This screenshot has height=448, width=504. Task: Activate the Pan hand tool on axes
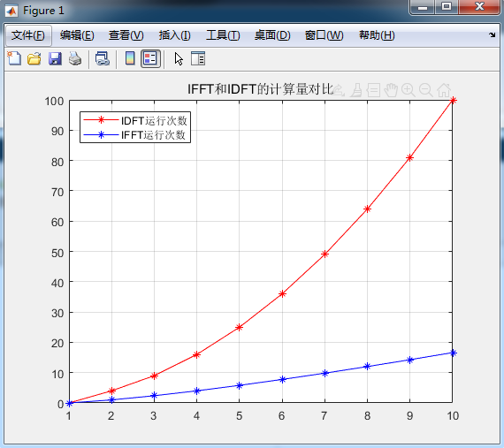coord(391,90)
